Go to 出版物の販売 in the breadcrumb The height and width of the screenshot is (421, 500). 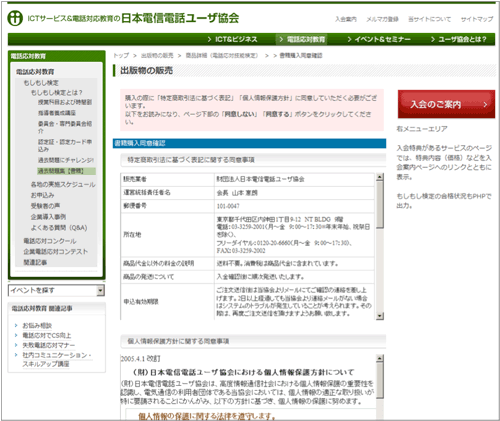[x=157, y=55]
